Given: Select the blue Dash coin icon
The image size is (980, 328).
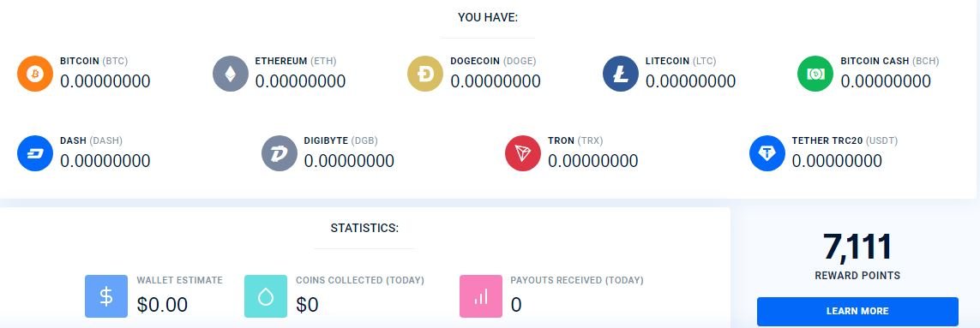Looking at the screenshot, I should coord(35,153).
